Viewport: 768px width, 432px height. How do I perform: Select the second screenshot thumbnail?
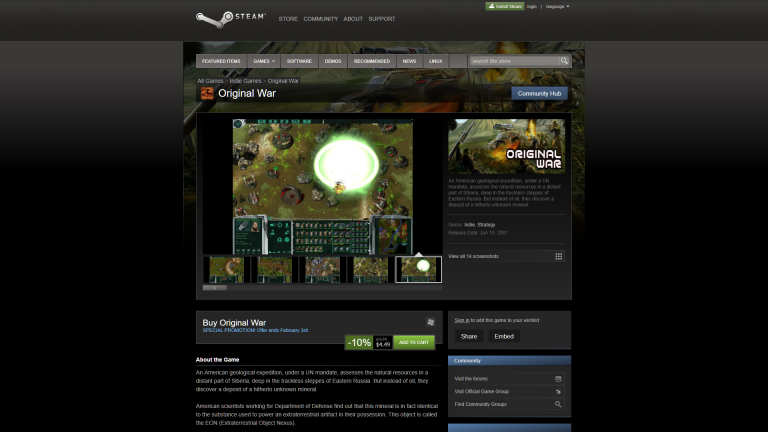274,269
